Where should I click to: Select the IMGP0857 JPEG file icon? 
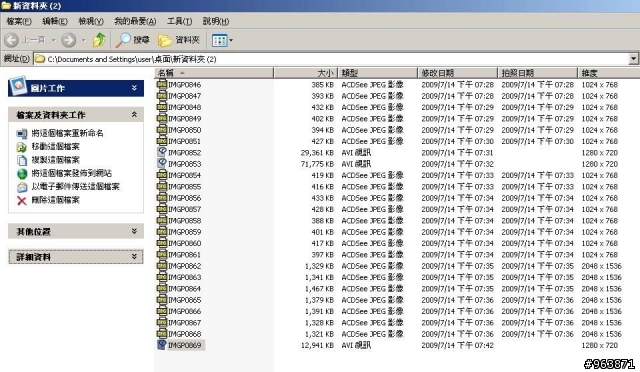click(162, 209)
